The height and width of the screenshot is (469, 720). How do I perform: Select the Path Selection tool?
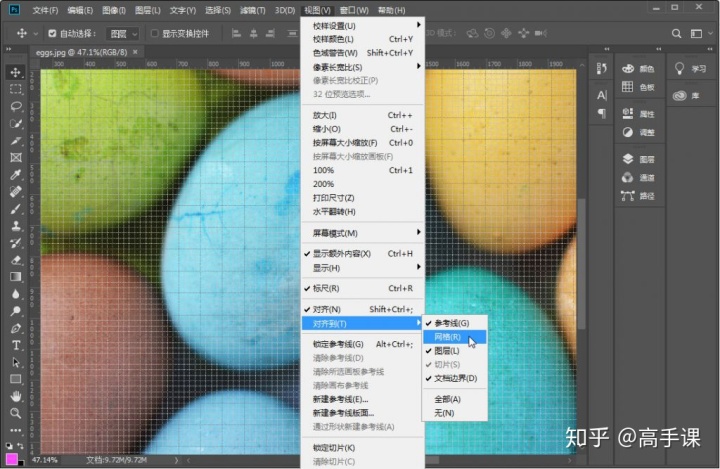point(16,362)
